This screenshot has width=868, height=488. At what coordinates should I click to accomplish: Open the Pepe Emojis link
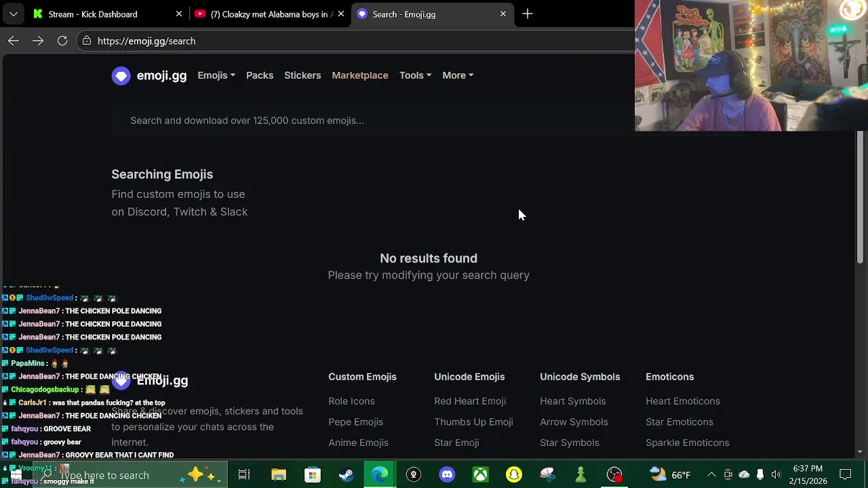click(355, 422)
